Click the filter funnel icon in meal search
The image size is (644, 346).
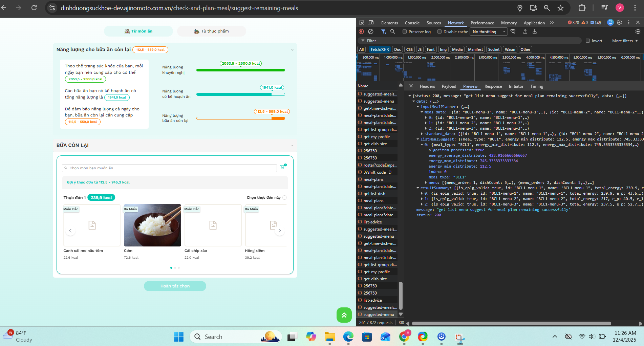coord(283,167)
